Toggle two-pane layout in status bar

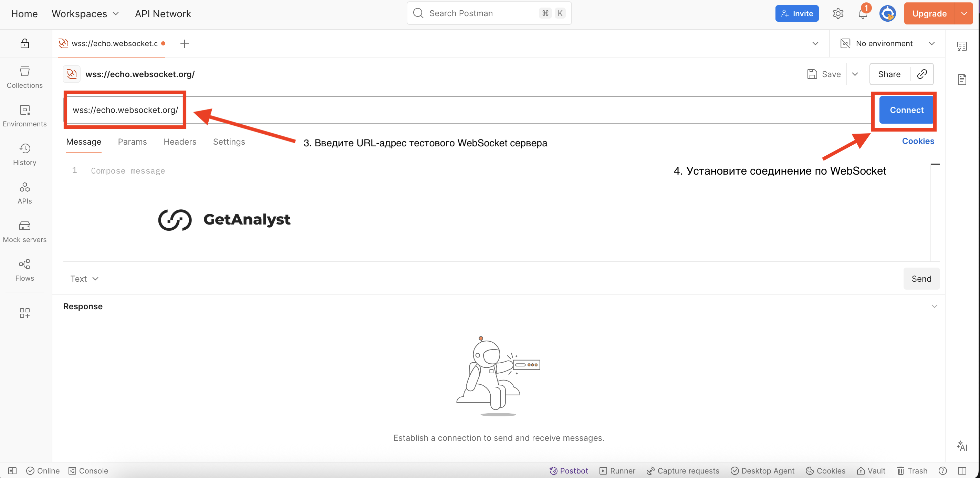click(962, 470)
